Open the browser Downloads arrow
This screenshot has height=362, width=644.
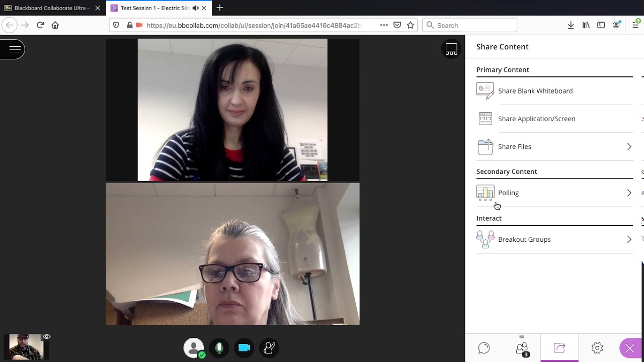tap(571, 25)
